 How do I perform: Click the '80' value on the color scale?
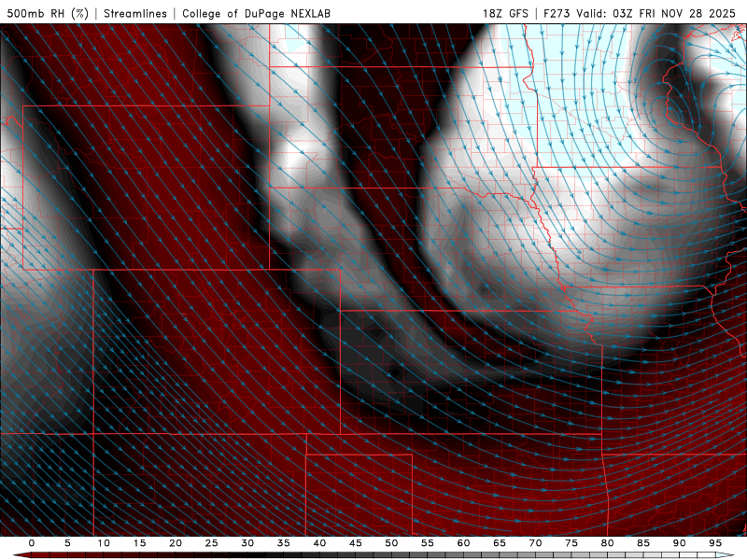608,543
